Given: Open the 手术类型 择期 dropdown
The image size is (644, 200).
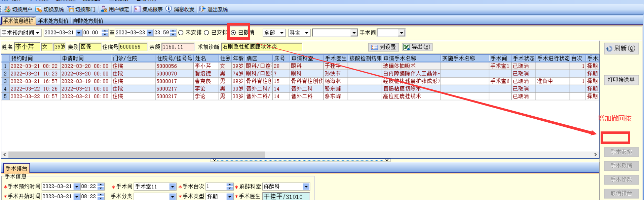Looking at the screenshot, I should [x=230, y=196].
